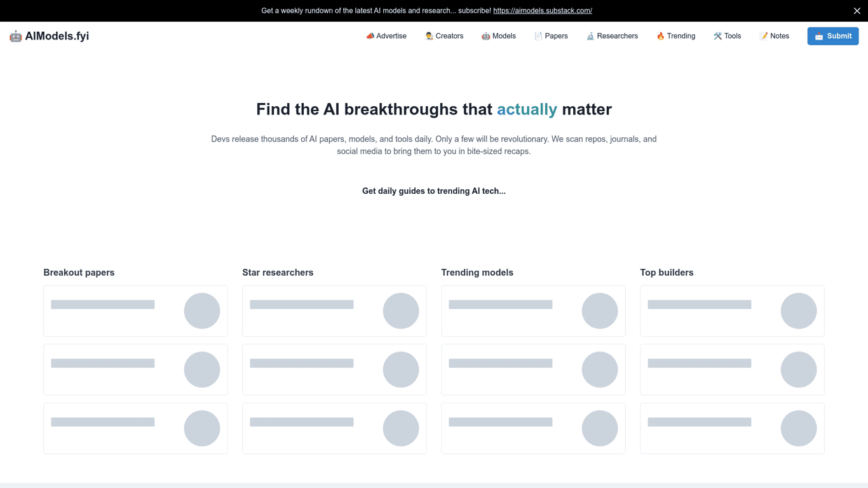Click the microscope icon next to Researchers

coord(590,36)
